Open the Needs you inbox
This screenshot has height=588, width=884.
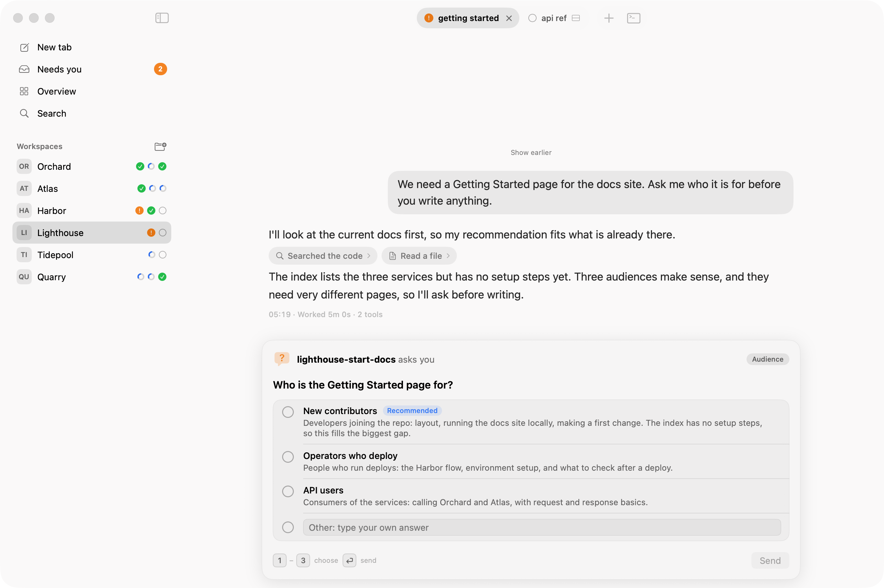pos(92,69)
